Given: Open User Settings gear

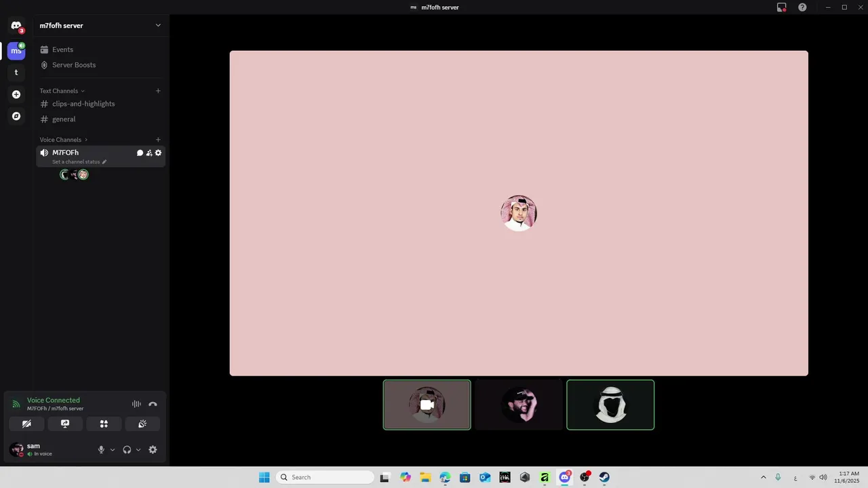Looking at the screenshot, I should click(153, 450).
